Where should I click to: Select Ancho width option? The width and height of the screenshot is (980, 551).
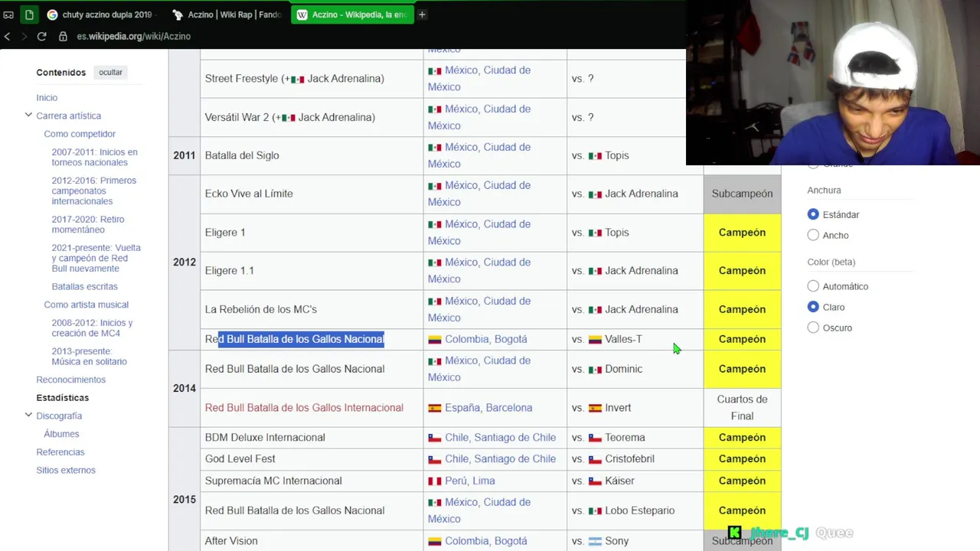(x=813, y=235)
